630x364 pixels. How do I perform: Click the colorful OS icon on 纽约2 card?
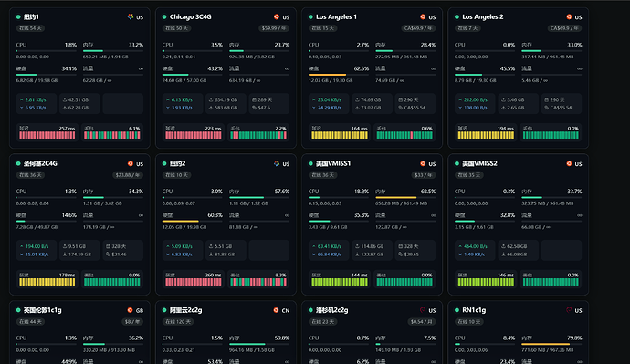coord(277,163)
